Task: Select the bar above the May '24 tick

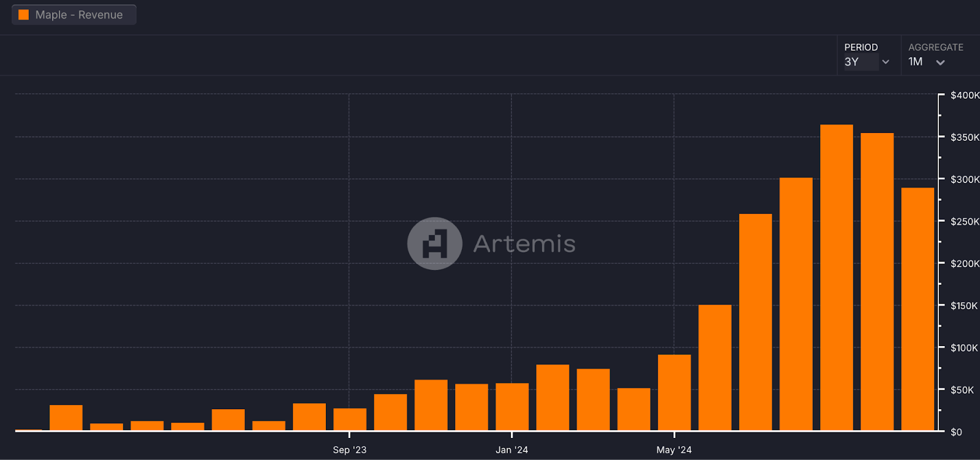Action: click(674, 393)
